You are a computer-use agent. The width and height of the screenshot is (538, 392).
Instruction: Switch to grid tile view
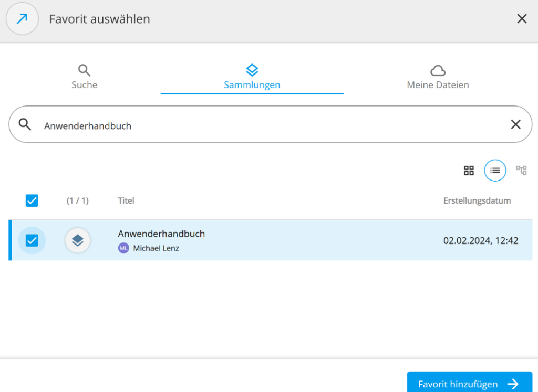pos(469,171)
